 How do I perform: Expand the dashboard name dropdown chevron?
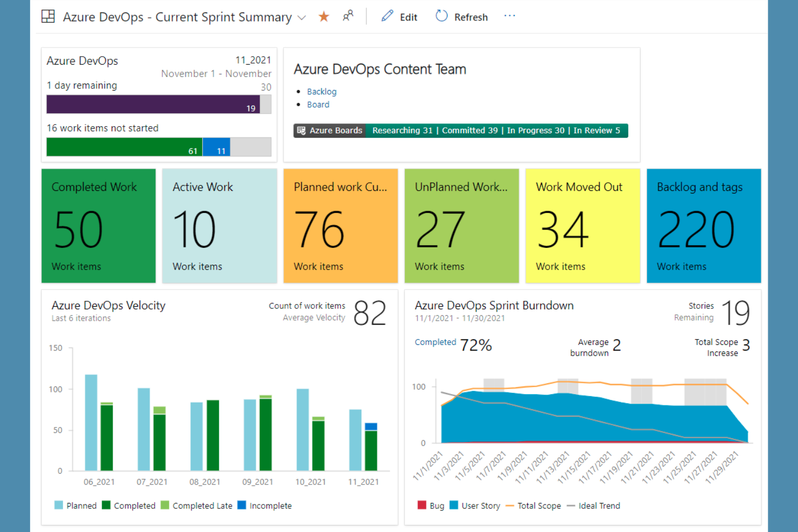tap(302, 18)
